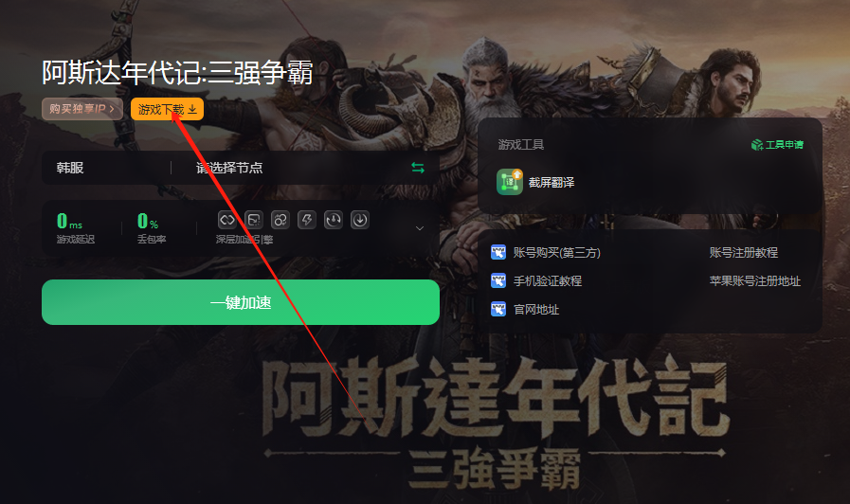Click the two-circles swap engine icon
850x504 pixels.
280,220
